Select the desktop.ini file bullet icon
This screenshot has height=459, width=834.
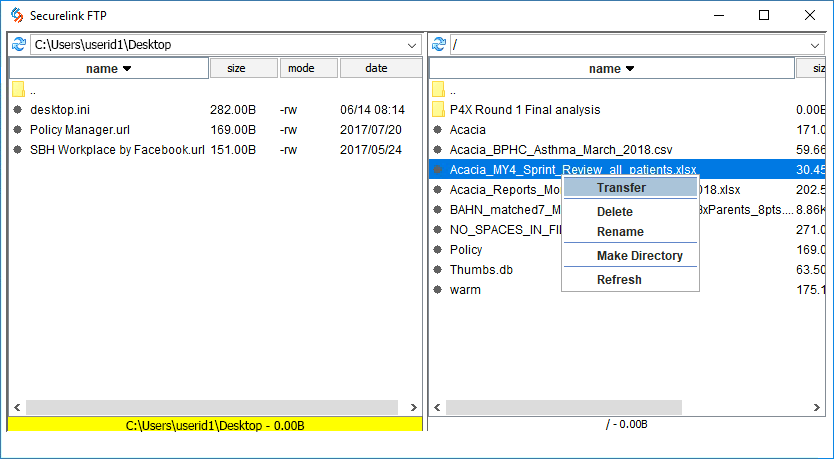[18, 110]
